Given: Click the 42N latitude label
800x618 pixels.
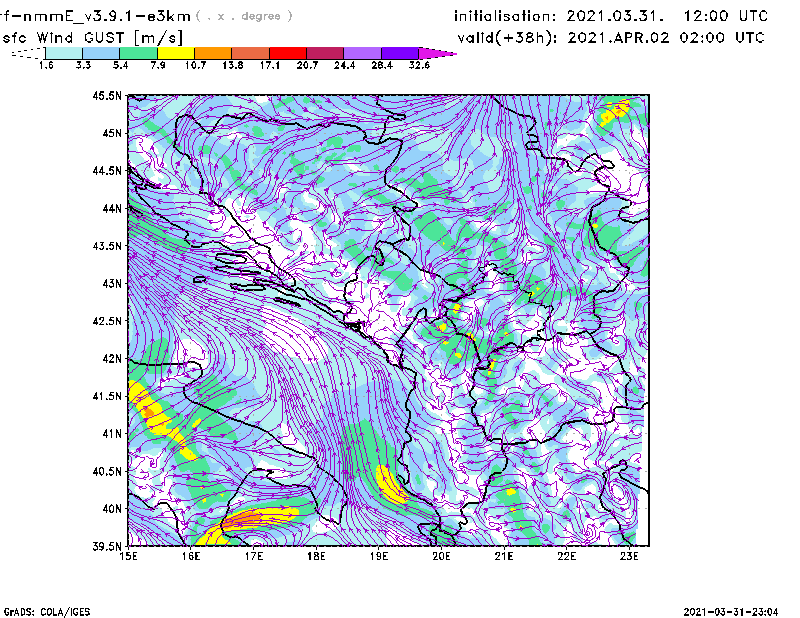Looking at the screenshot, I should coord(112,359).
